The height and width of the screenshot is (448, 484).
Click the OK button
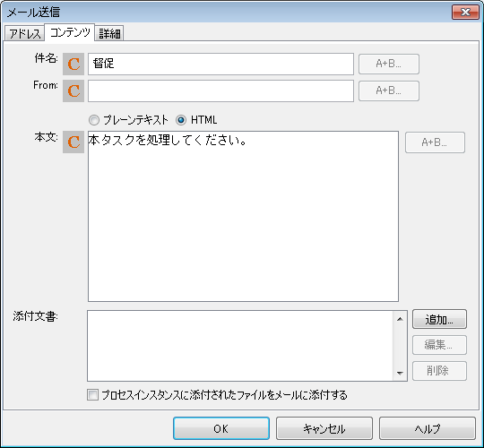tap(221, 428)
